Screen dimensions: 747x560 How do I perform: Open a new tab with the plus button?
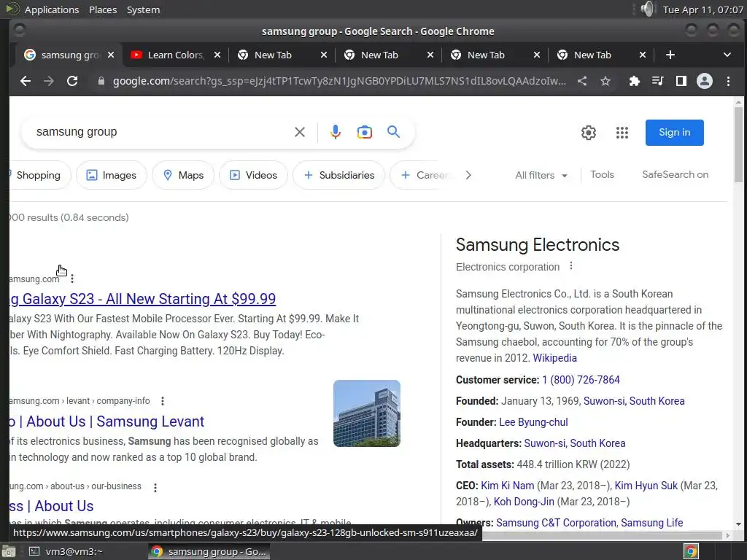click(670, 55)
